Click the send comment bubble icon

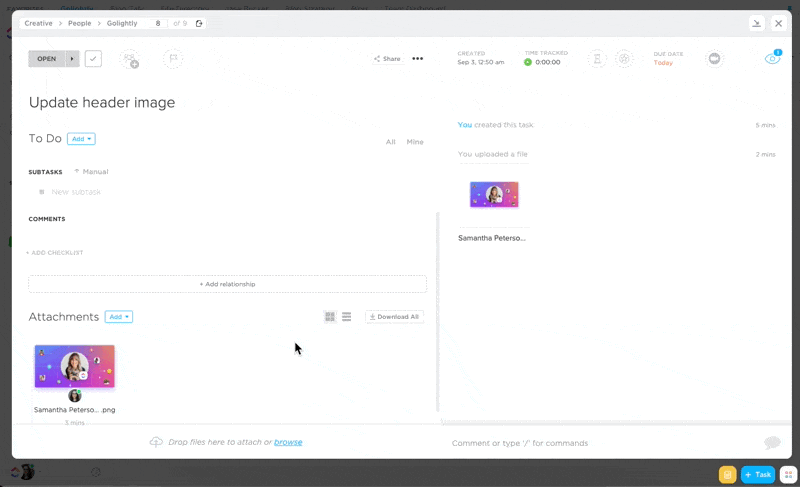pos(772,442)
